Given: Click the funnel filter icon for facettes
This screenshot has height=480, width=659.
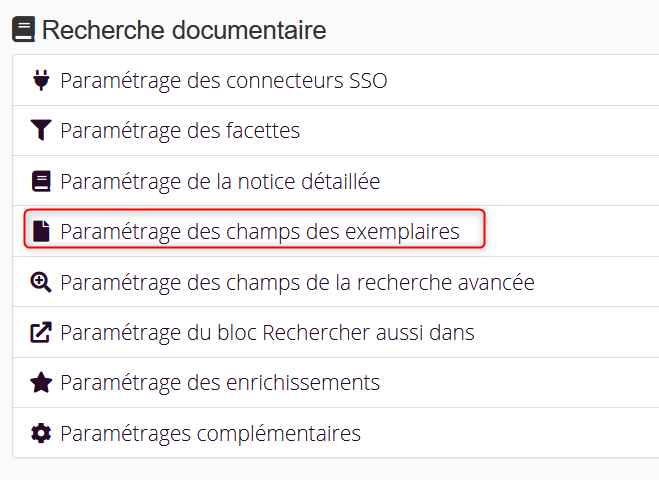Looking at the screenshot, I should tap(40, 131).
